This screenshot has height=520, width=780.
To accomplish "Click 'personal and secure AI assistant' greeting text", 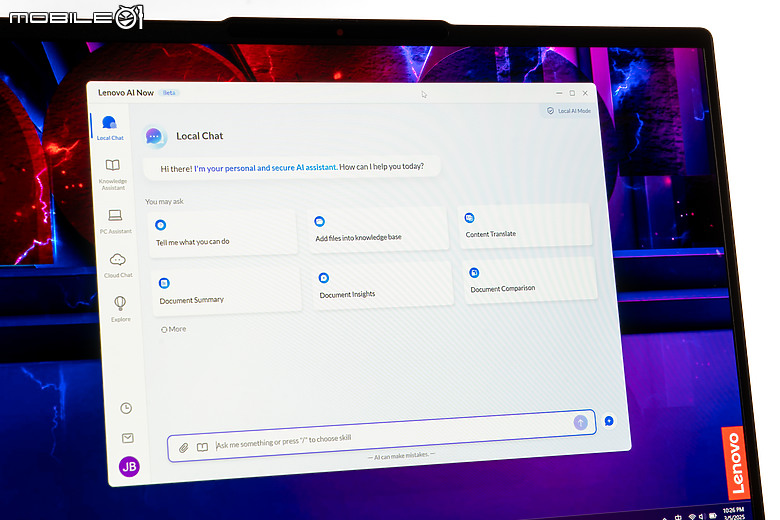I will 281,168.
